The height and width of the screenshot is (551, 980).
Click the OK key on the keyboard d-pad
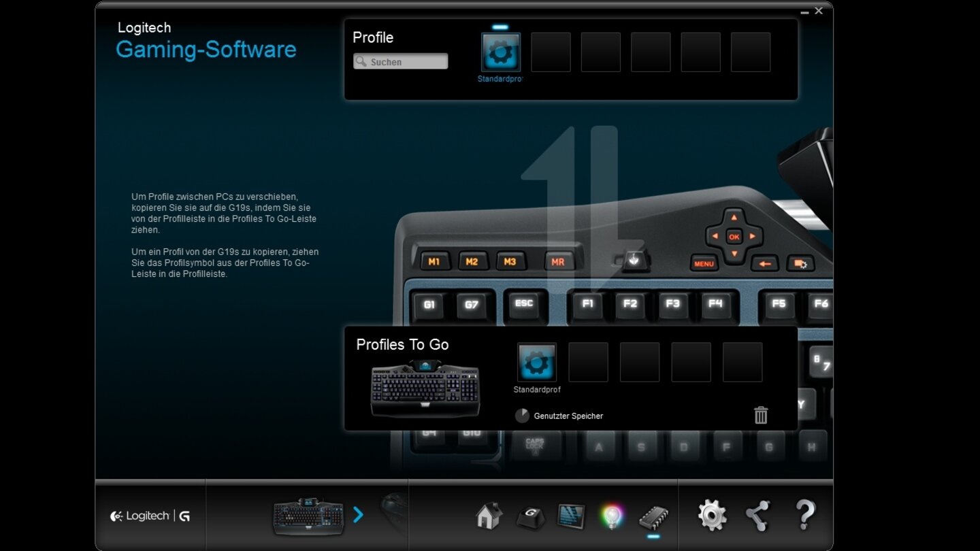pyautogui.click(x=734, y=237)
